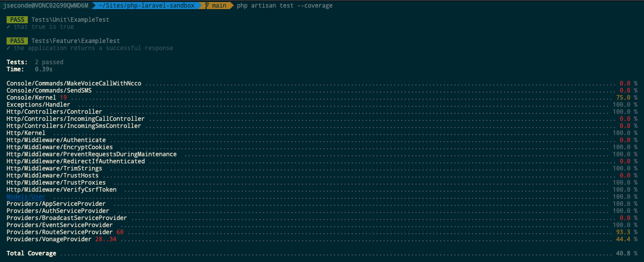Click the PASS badge for Tests\Unit\ExampleTest
The height and width of the screenshot is (262, 644).
pyautogui.click(x=17, y=20)
